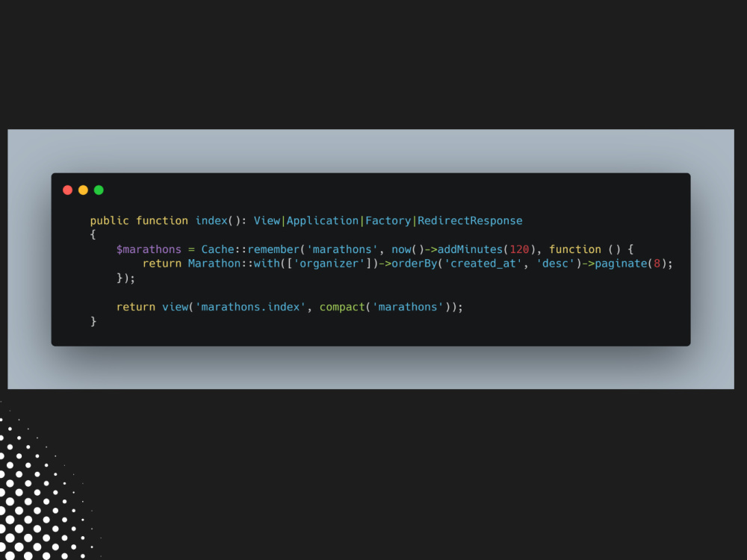Click the 'orderBy' method
The height and width of the screenshot is (560, 747).
tap(414, 264)
